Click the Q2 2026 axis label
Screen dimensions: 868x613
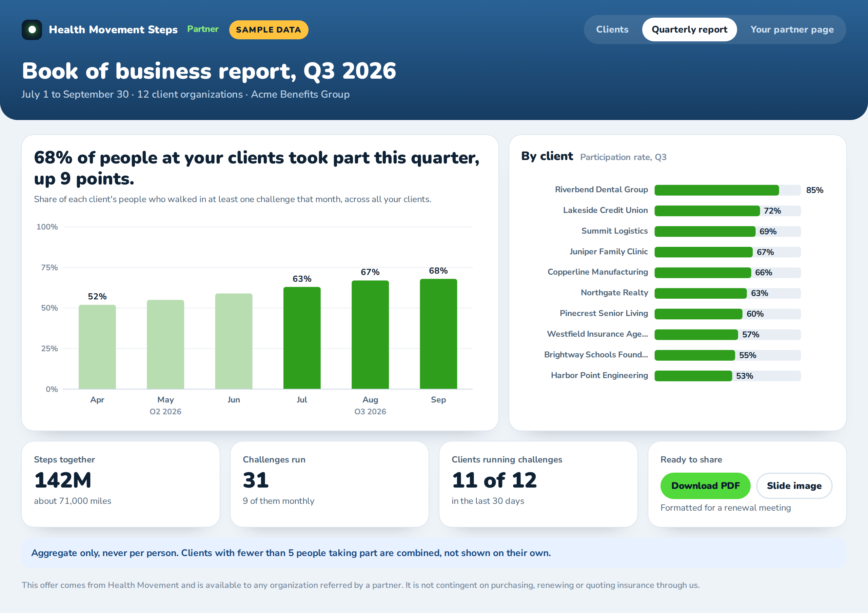click(165, 412)
